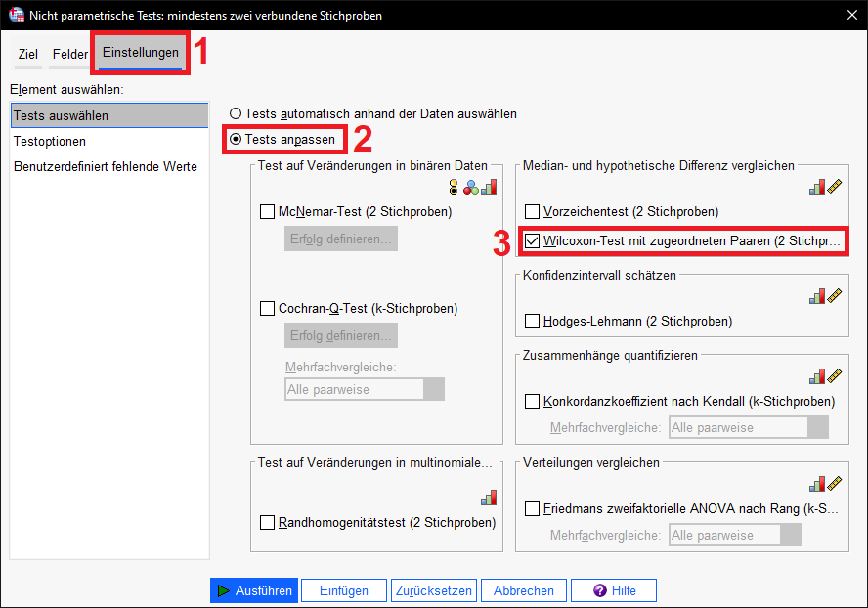Image resolution: width=868 pixels, height=608 pixels.
Task: Click the nominal icon in binary data group
Action: point(471,187)
